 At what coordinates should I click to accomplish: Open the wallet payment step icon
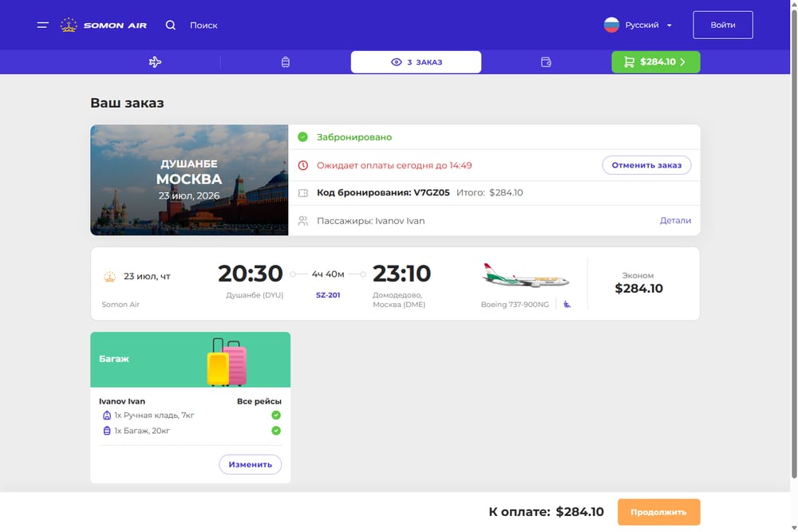546,62
